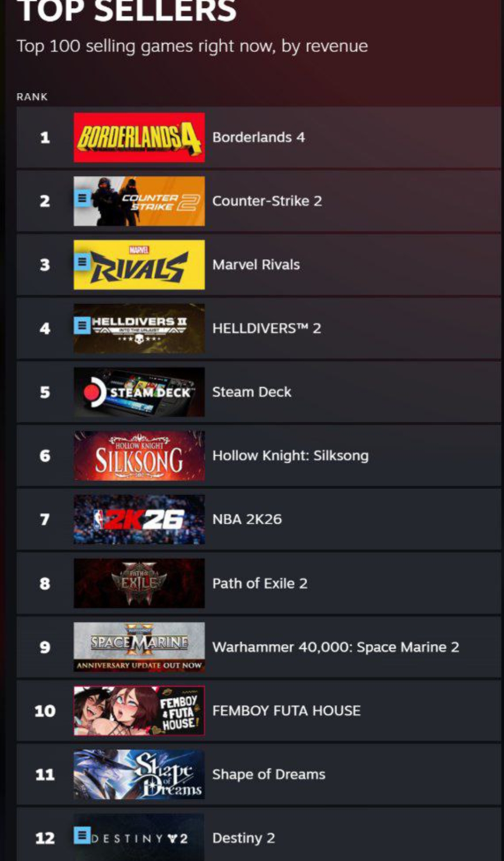Open Counter-Strike 2 title link
The width and height of the screenshot is (504, 861).
[x=267, y=201]
